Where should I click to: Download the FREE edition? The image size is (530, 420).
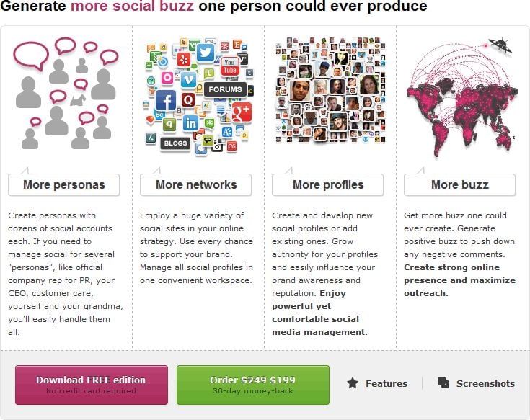[92, 385]
